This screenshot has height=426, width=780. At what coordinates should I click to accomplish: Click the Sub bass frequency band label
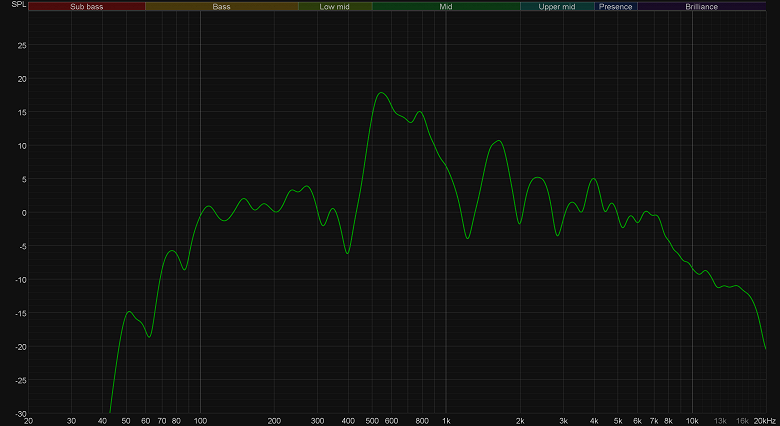click(x=87, y=6)
